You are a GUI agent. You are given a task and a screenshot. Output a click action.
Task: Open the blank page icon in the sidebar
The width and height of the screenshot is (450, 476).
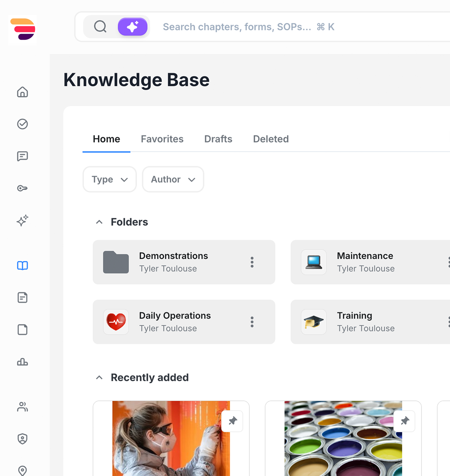click(x=22, y=330)
